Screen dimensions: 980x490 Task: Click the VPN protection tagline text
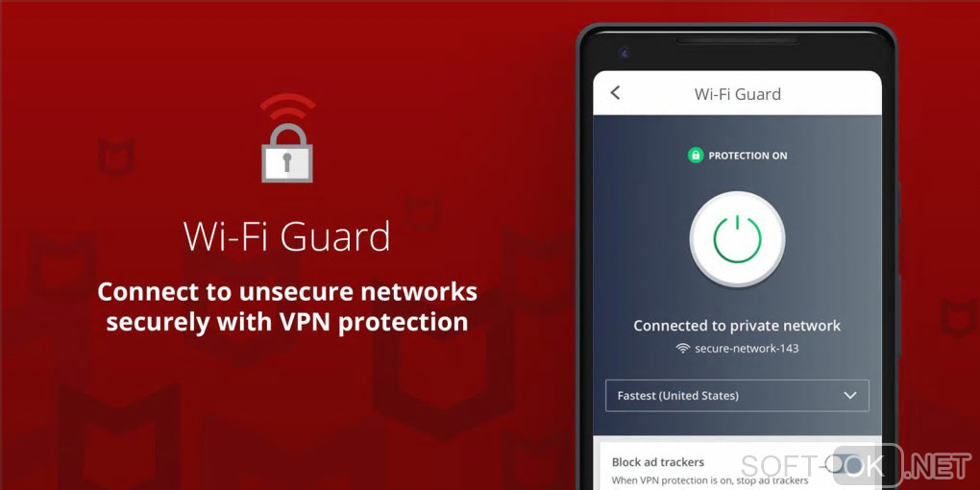pyautogui.click(x=287, y=306)
